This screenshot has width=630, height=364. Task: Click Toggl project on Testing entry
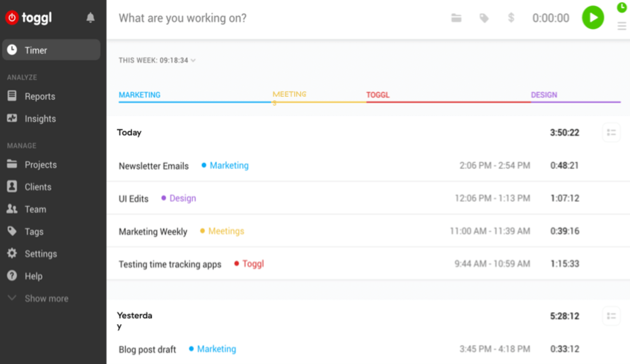(249, 264)
